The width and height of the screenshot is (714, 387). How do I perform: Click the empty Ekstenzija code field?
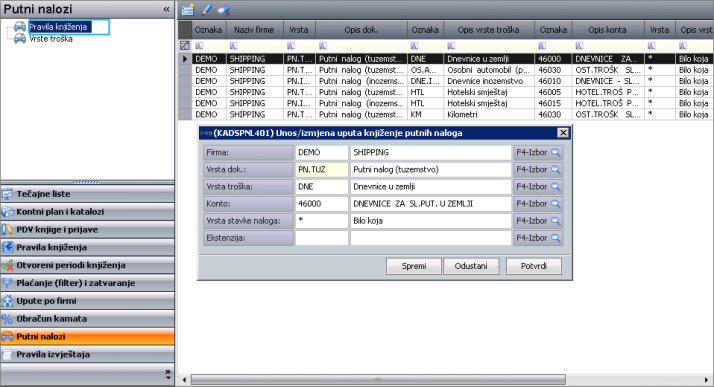[321, 238]
